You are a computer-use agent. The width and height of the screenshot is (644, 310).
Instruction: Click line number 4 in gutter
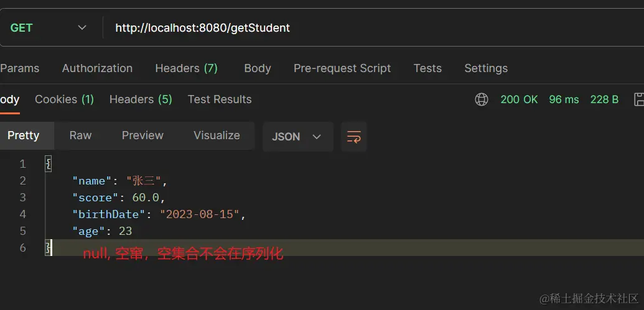point(22,214)
